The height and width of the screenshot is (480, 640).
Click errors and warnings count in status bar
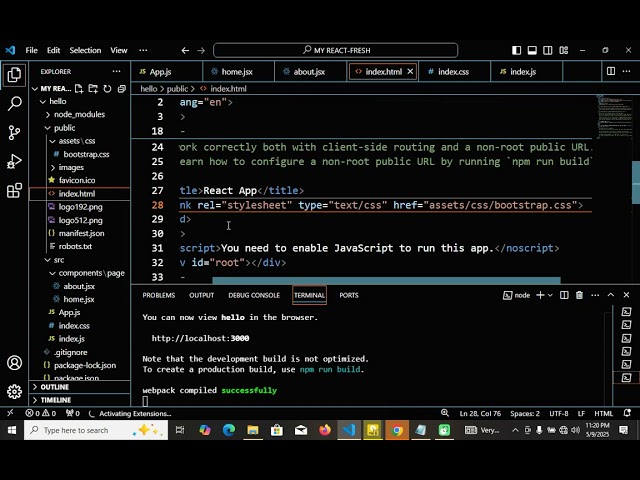40,413
